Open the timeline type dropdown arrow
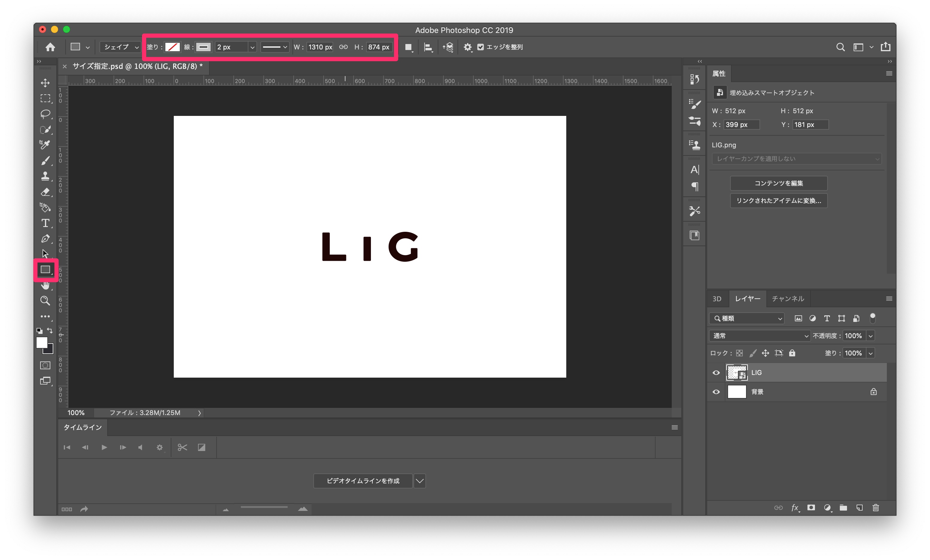930x560 pixels. [420, 481]
